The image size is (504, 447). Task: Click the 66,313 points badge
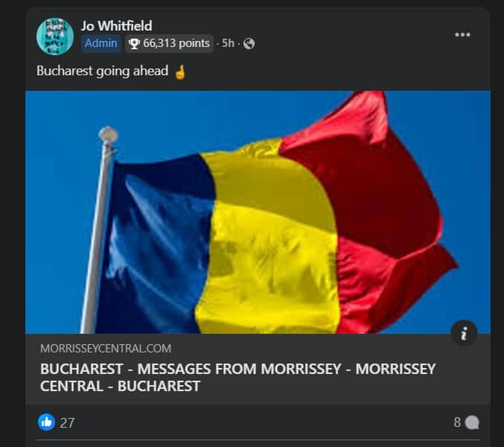(x=169, y=43)
